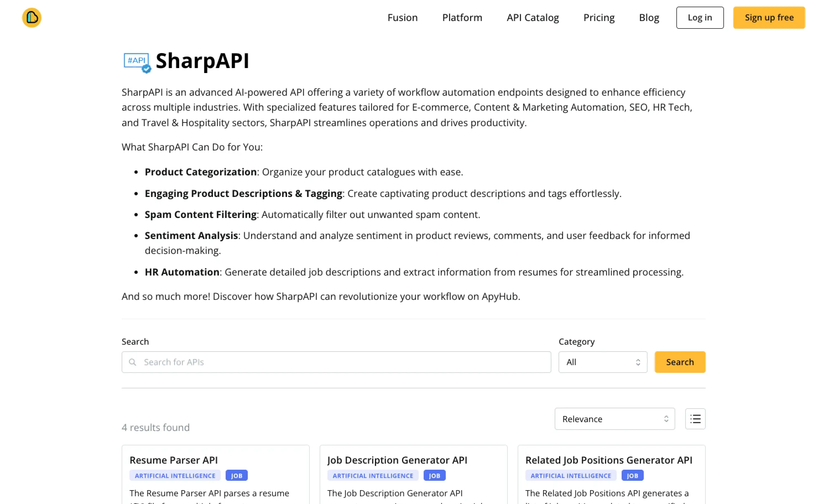Screen dimensions: 834x504
Task: Click the ApyHub logo icon
Action: [x=32, y=18]
